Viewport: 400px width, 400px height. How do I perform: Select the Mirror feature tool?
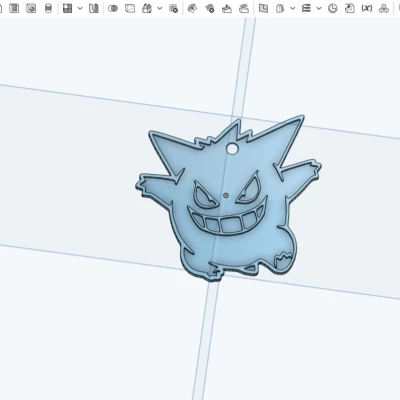coord(94,8)
